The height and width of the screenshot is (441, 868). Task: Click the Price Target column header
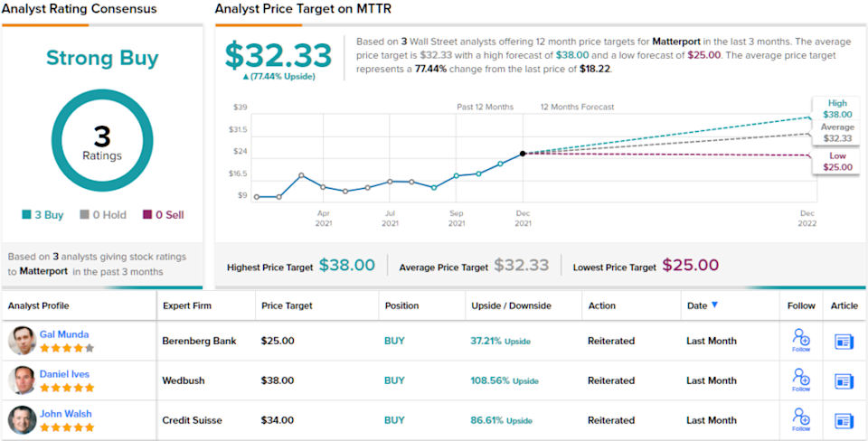pyautogui.click(x=287, y=305)
